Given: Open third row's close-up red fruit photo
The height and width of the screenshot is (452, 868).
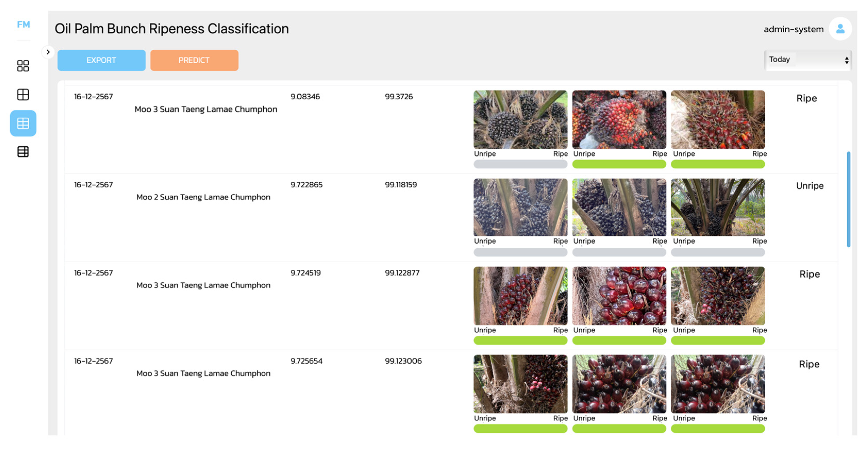Looking at the screenshot, I should point(619,296).
